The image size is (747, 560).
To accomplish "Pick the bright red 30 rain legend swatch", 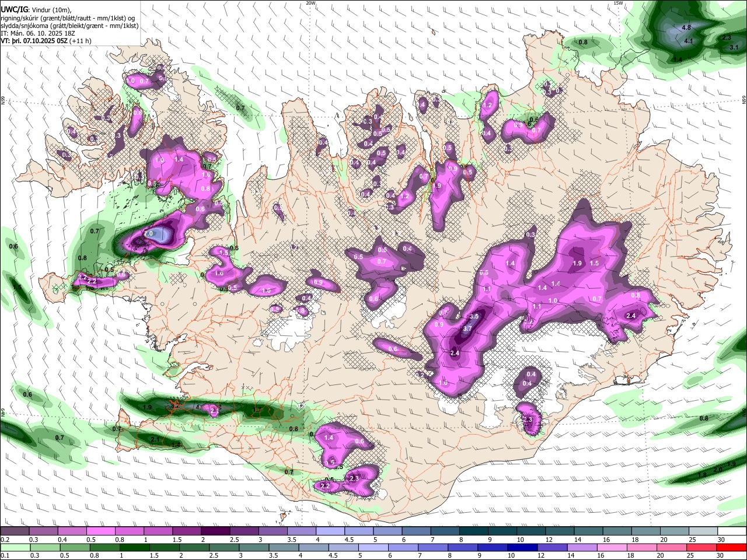I will (731, 548).
